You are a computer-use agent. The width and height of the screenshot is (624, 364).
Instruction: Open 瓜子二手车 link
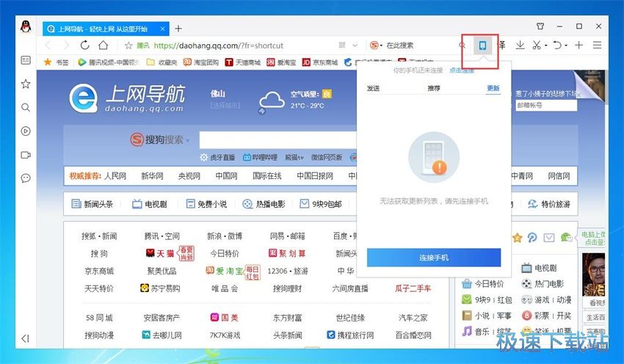click(x=413, y=289)
